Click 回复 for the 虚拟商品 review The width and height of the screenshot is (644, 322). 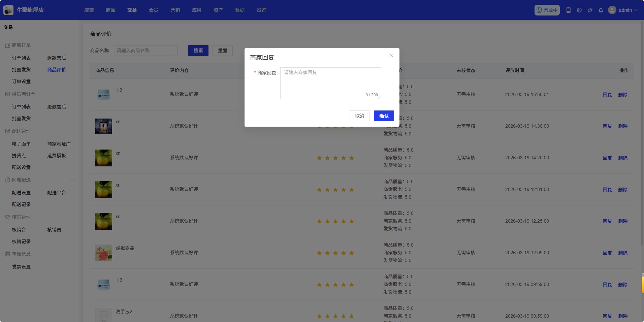click(x=607, y=253)
